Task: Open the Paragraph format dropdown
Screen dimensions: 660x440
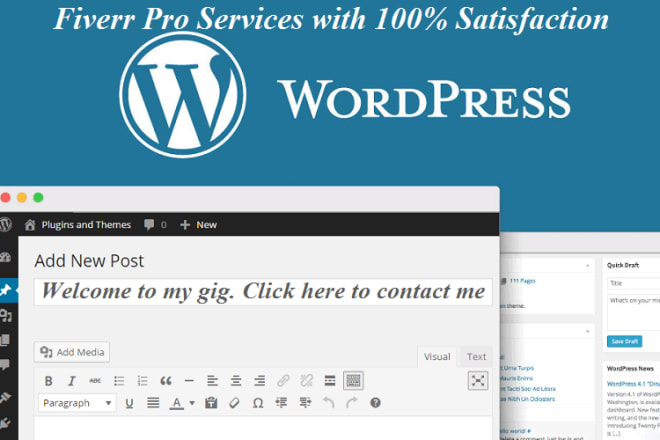Action: tap(77, 403)
